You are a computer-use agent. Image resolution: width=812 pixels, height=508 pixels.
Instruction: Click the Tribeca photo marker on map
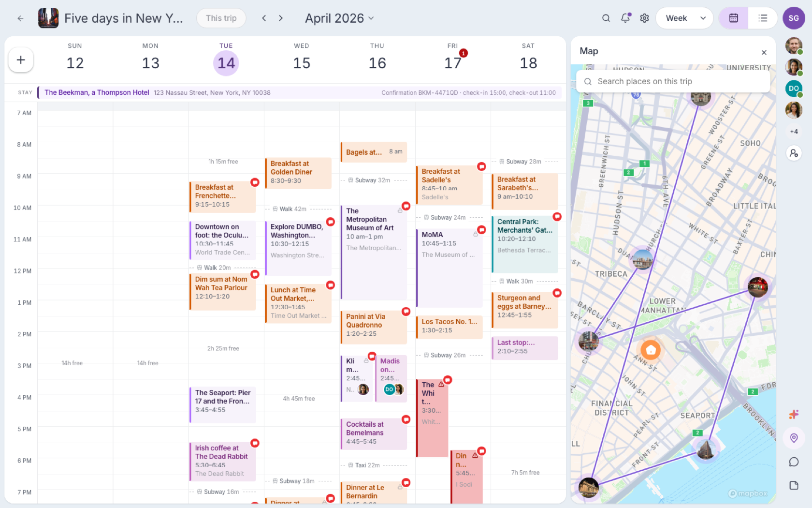click(642, 260)
